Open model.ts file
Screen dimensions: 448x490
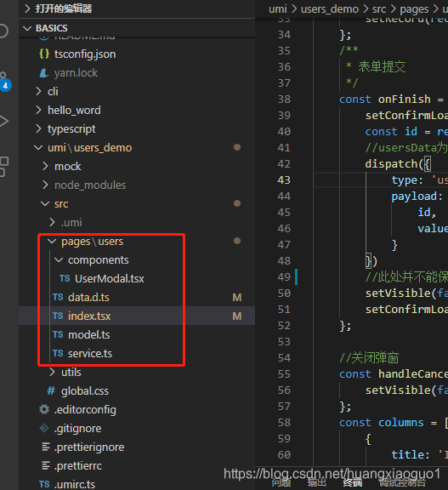click(x=137, y=334)
